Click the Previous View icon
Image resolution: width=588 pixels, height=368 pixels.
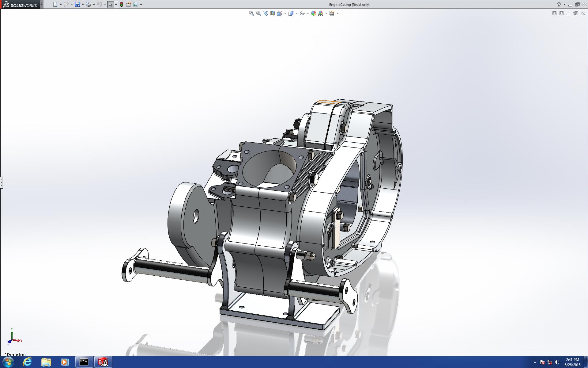coord(265,13)
